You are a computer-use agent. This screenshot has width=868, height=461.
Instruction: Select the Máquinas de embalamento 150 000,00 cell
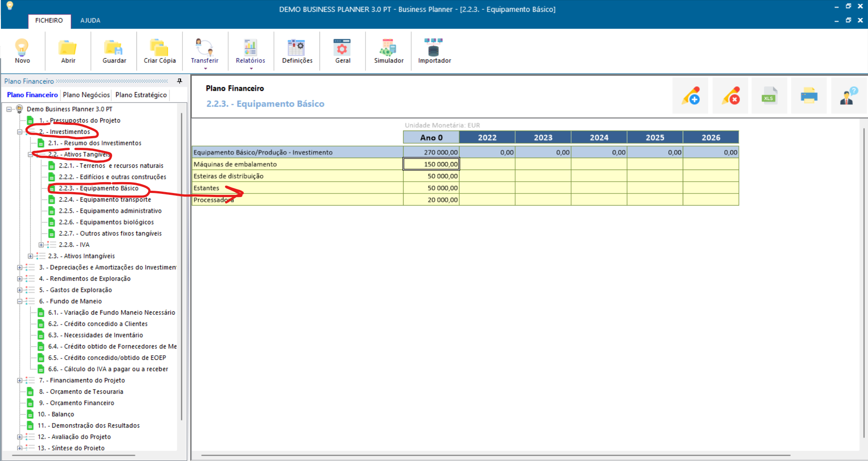pyautogui.click(x=431, y=164)
